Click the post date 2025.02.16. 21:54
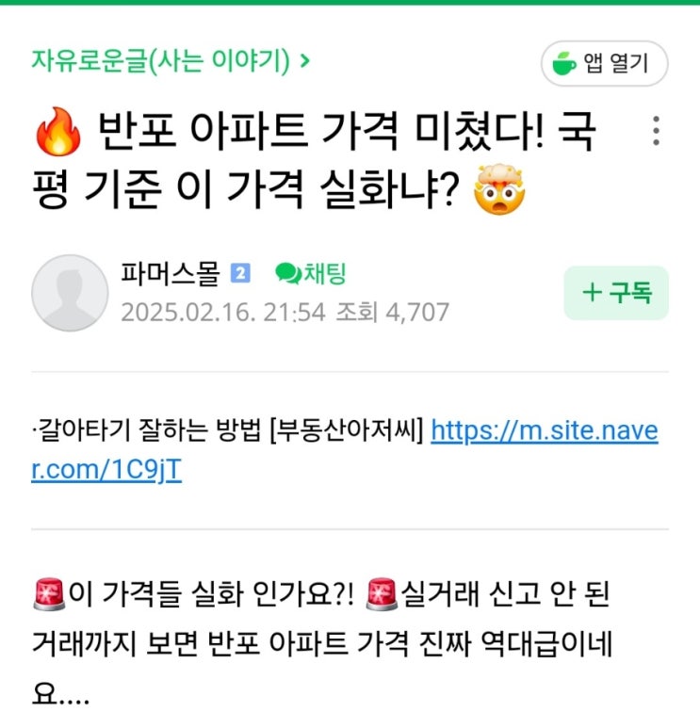Image resolution: width=700 pixels, height=728 pixels. click(223, 312)
